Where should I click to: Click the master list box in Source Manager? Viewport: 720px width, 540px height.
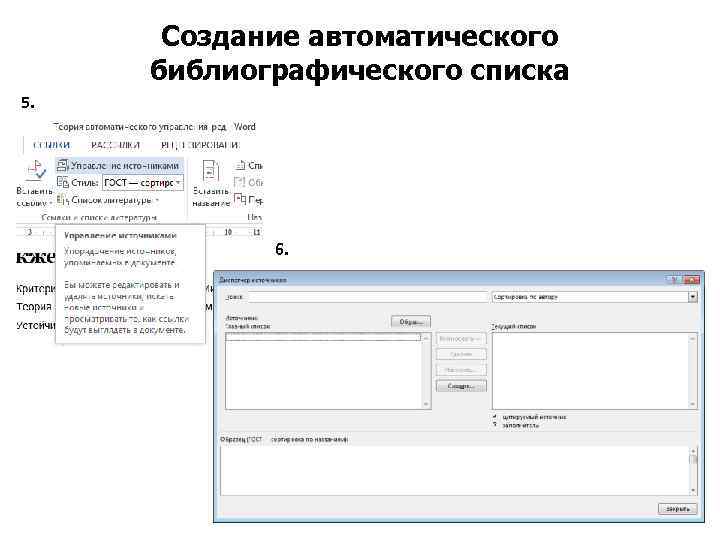coord(328,371)
